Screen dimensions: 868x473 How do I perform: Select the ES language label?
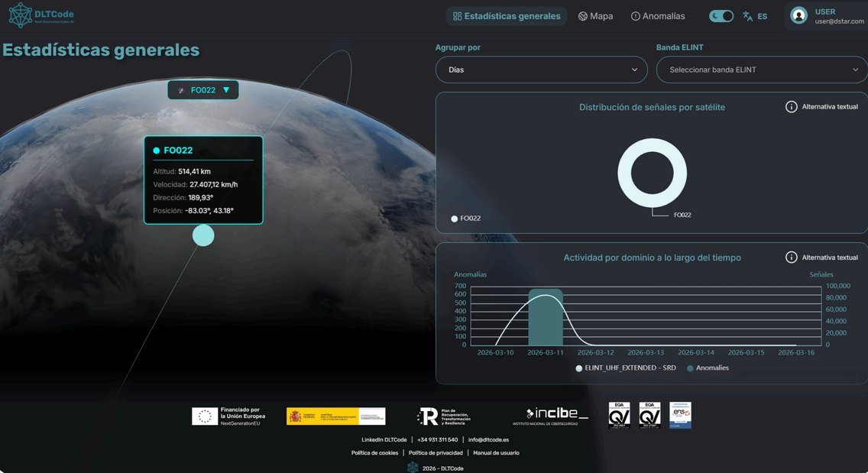coord(763,17)
